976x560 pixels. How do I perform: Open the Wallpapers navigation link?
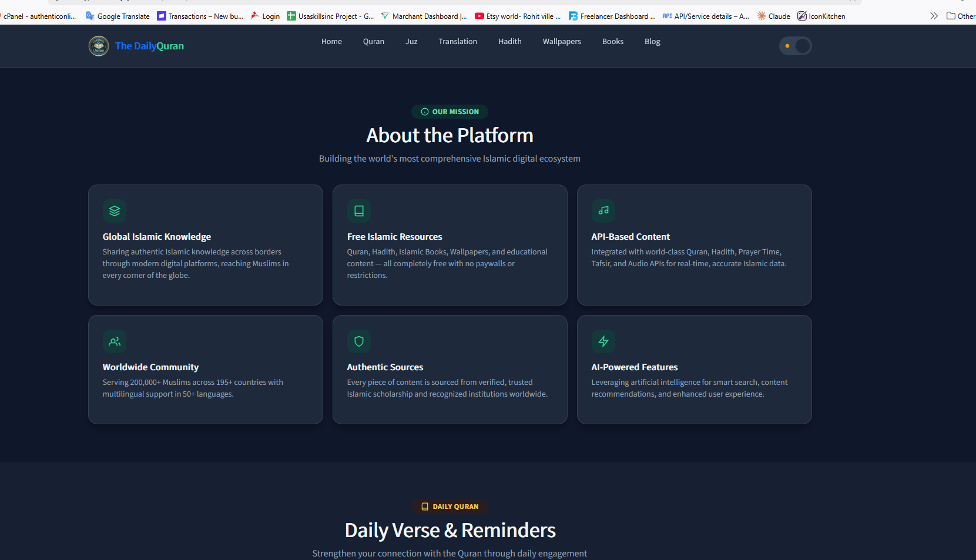[562, 42]
